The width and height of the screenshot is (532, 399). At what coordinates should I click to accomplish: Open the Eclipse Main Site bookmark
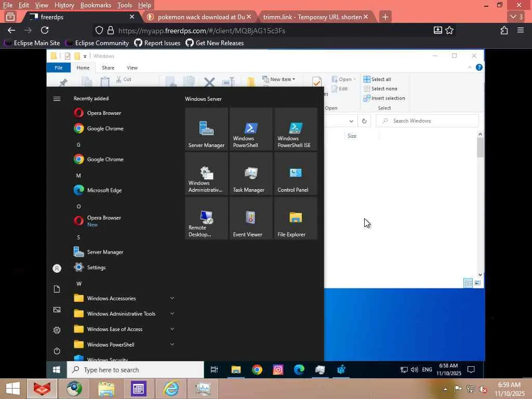click(x=32, y=43)
